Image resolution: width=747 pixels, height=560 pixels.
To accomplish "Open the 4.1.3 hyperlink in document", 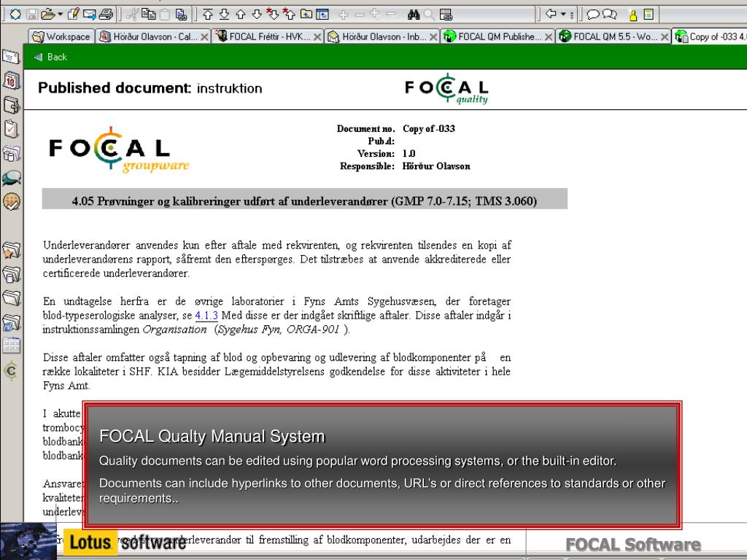I will coord(206,315).
